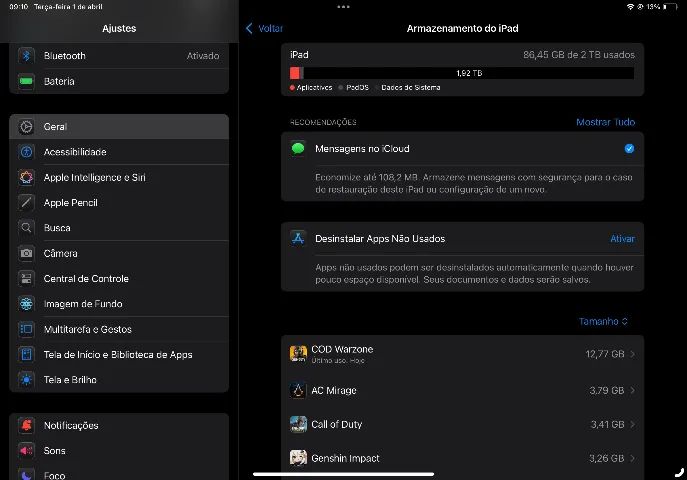The width and height of the screenshot is (687, 480).
Task: Tap the Tela de Início icon
Action: (26, 354)
